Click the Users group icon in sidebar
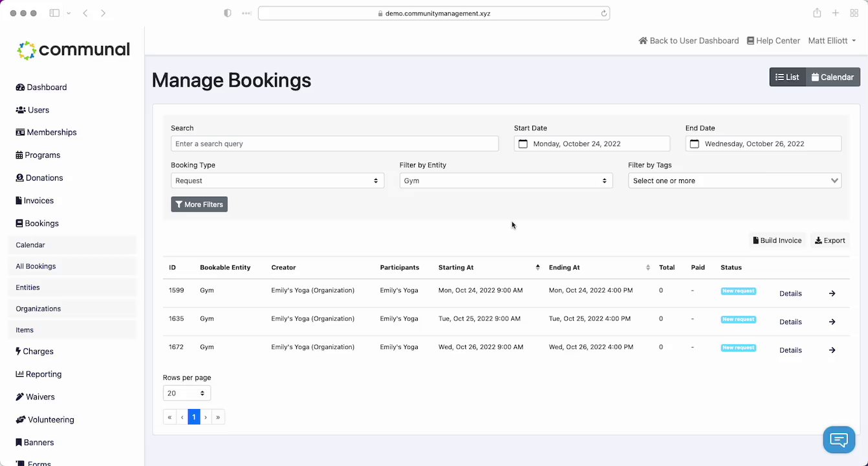The height and width of the screenshot is (466, 868). point(21,110)
